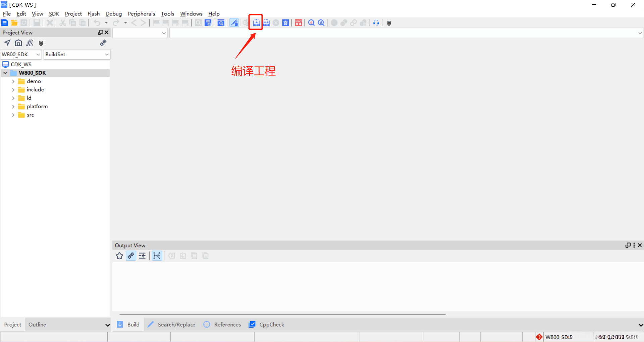The image size is (644, 342).
Task: Open the Tools menu
Action: [167, 14]
